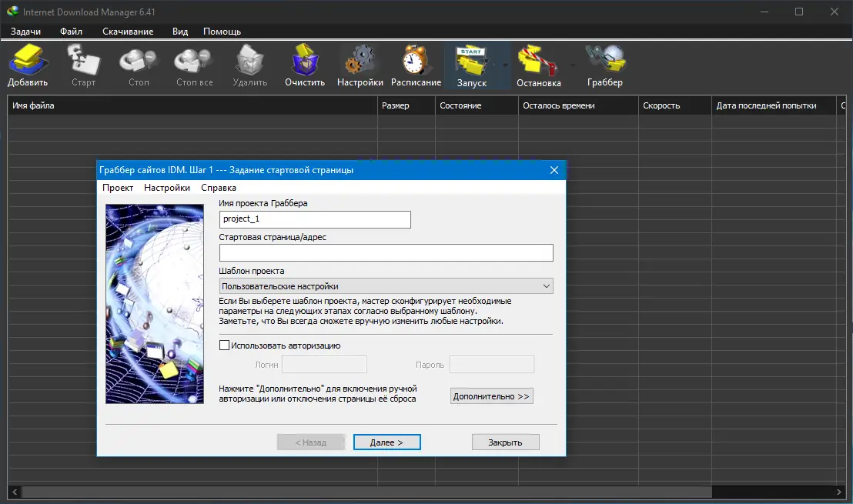Click the Остановка queue stop icon
The width and height of the screenshot is (853, 504).
tap(537, 61)
